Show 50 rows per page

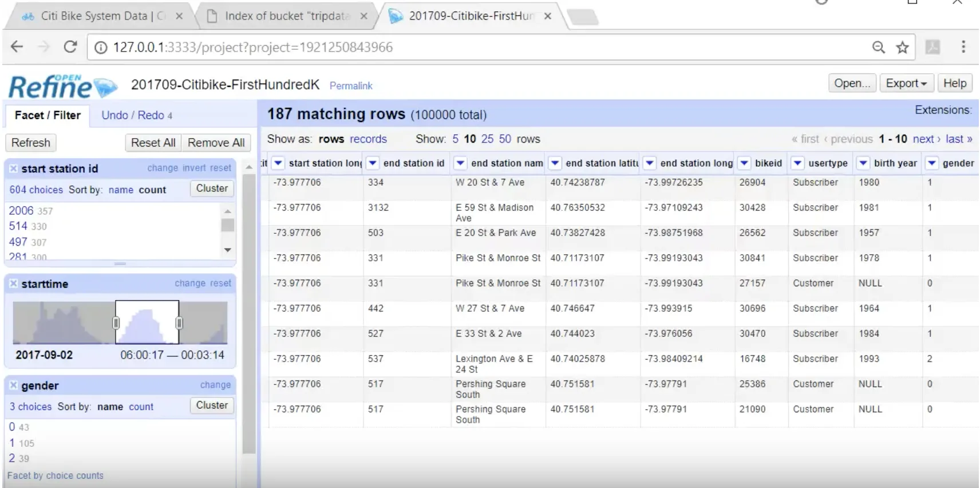(x=505, y=139)
